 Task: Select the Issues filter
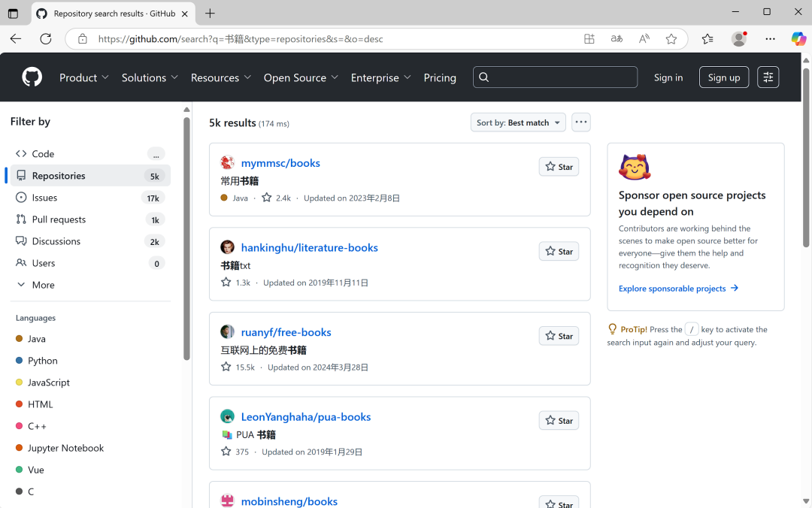(44, 198)
